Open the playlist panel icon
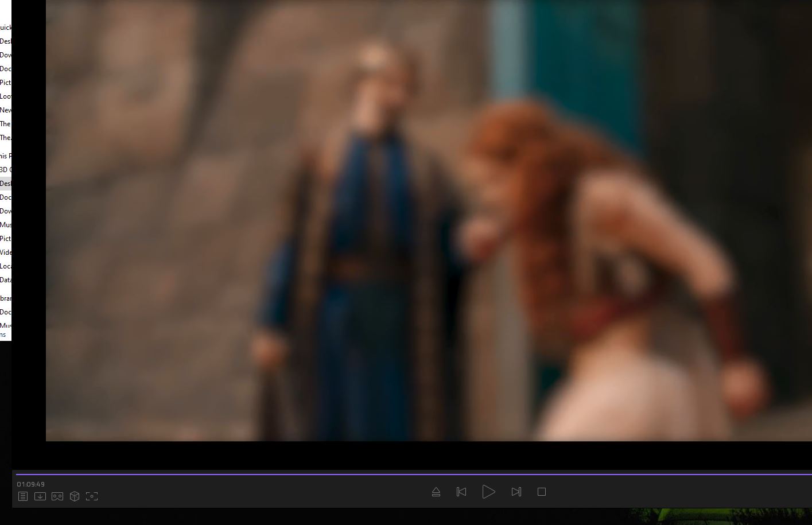Viewport: 812px width, 525px height. pyautogui.click(x=23, y=496)
